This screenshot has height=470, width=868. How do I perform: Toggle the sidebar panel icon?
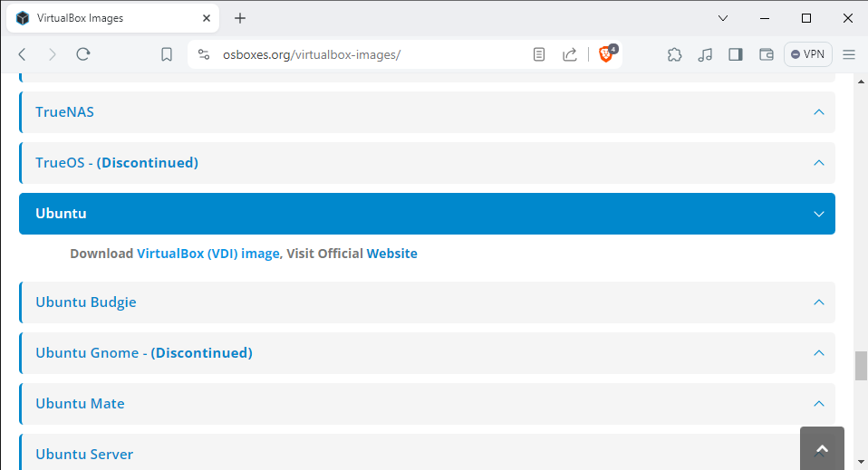click(735, 54)
